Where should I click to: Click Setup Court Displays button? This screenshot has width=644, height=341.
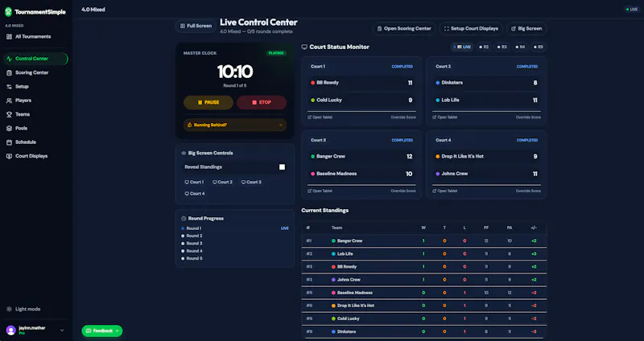click(x=471, y=29)
